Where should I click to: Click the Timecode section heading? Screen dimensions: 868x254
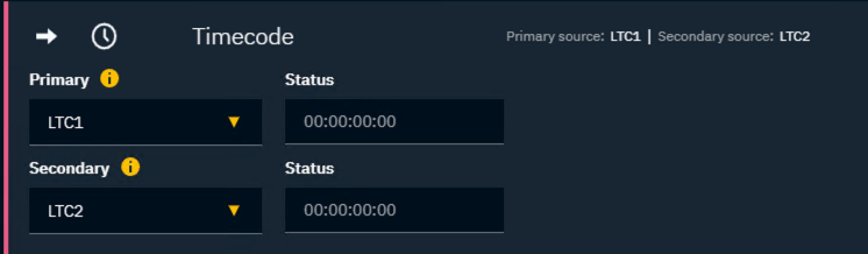[243, 37]
